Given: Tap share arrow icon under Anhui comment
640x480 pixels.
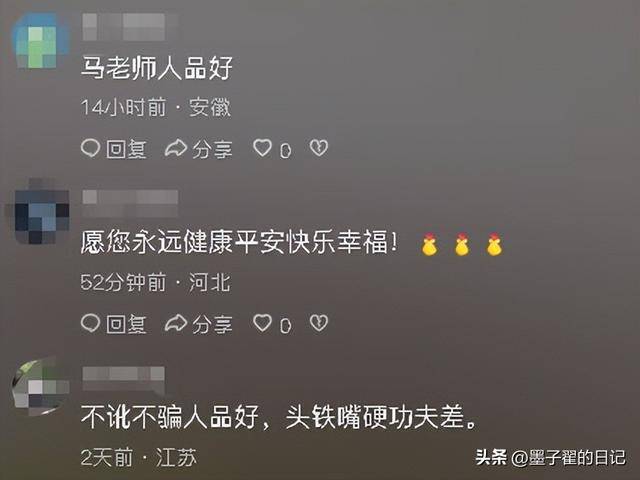Looking at the screenshot, I should (176, 148).
